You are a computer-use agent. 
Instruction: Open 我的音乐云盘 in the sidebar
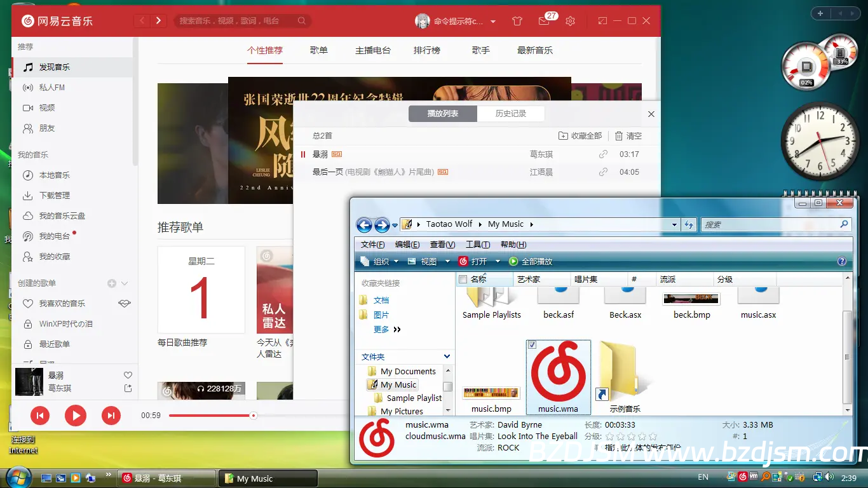(x=72, y=215)
